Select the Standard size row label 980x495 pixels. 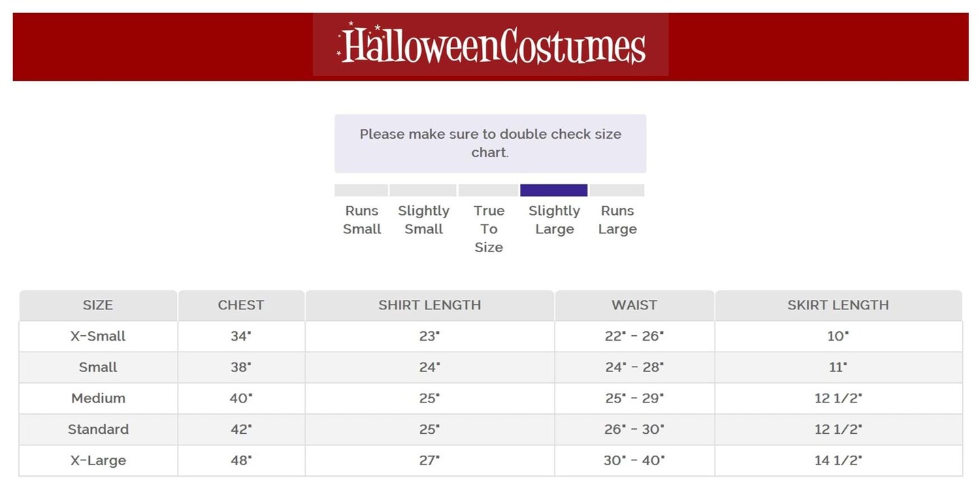(98, 430)
